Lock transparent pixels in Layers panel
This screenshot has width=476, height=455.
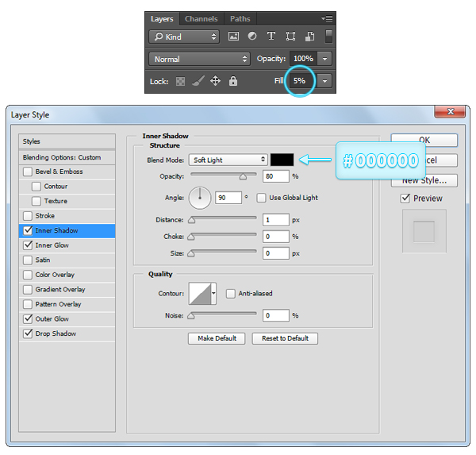coord(180,81)
